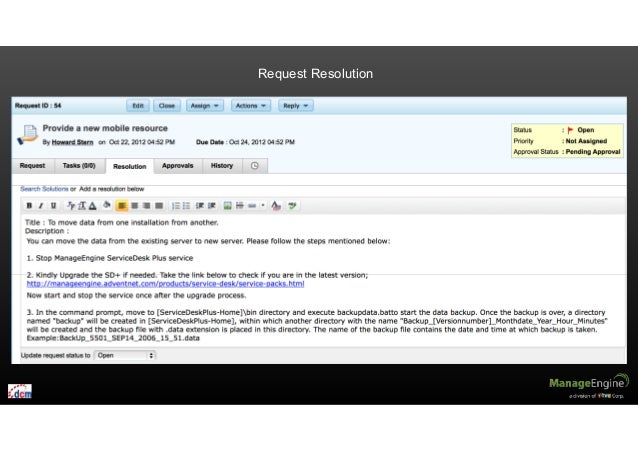The height and width of the screenshot is (451, 638).
Task: Open the clock icon tab
Action: coord(255,166)
